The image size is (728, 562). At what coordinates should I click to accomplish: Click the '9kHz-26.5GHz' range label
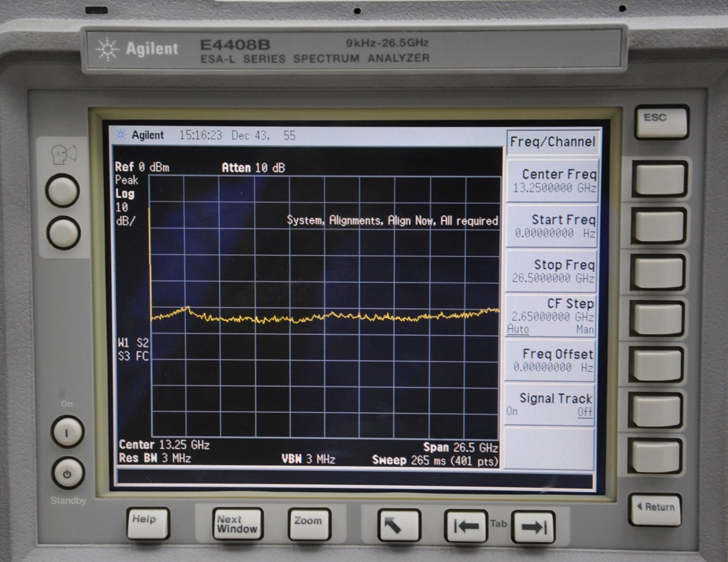(387, 43)
